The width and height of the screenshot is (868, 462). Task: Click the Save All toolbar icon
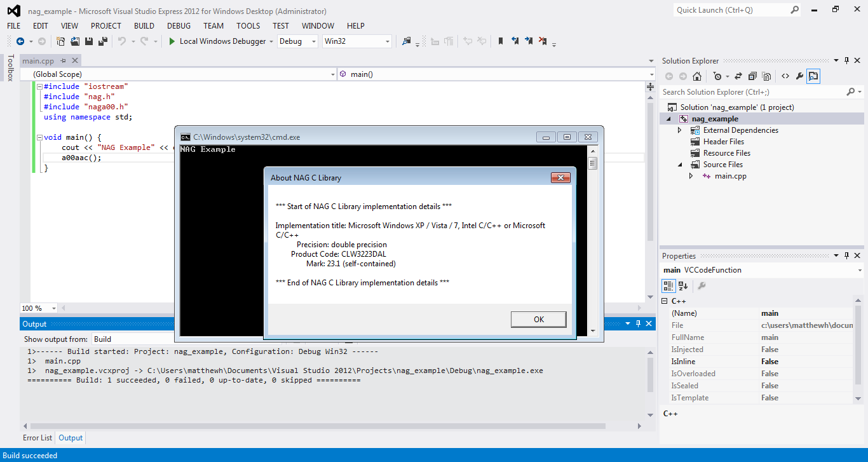tap(102, 41)
